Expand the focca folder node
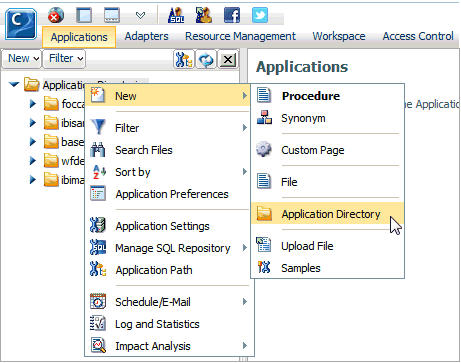461x363 pixels. point(33,104)
